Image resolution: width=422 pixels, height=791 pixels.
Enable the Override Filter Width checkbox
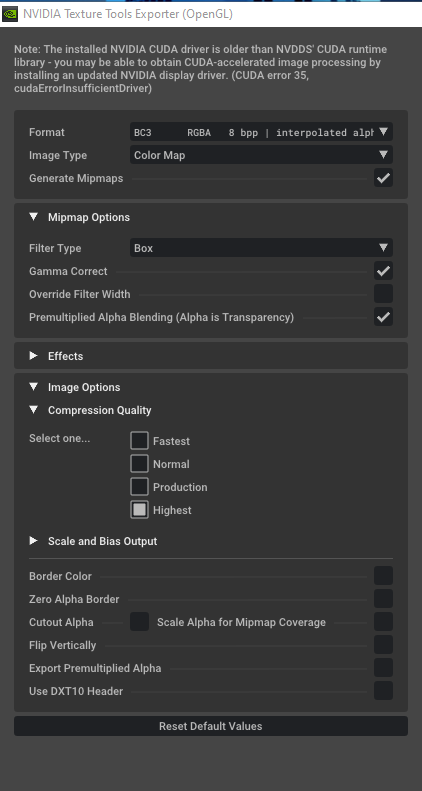383,294
